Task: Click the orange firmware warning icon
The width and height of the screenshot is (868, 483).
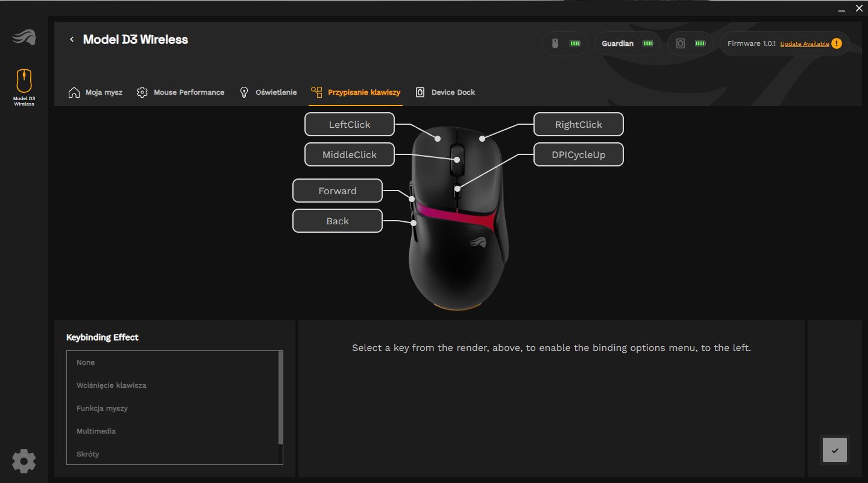Action: pos(837,43)
